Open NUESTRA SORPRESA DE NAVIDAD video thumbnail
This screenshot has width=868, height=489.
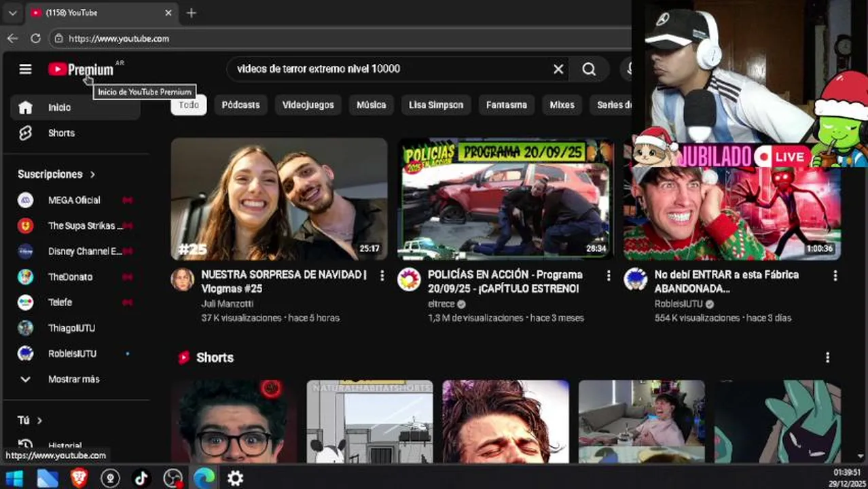(x=279, y=199)
